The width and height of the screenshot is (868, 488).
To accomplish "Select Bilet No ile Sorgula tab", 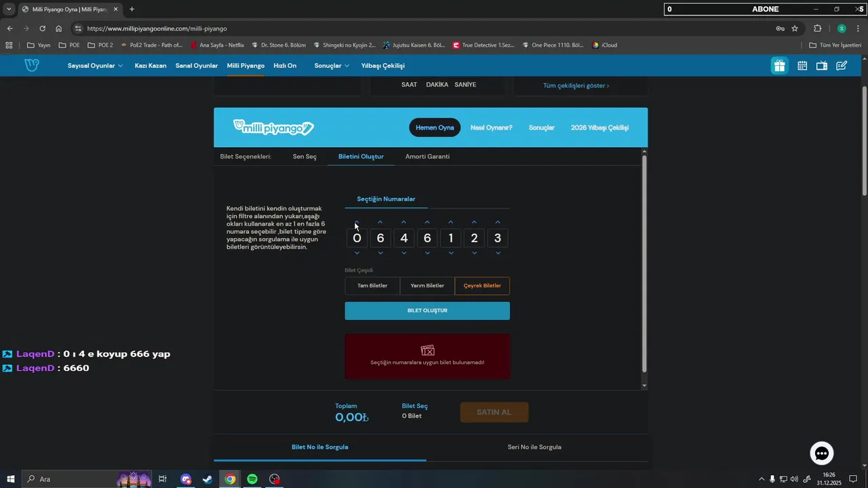I will (x=320, y=447).
